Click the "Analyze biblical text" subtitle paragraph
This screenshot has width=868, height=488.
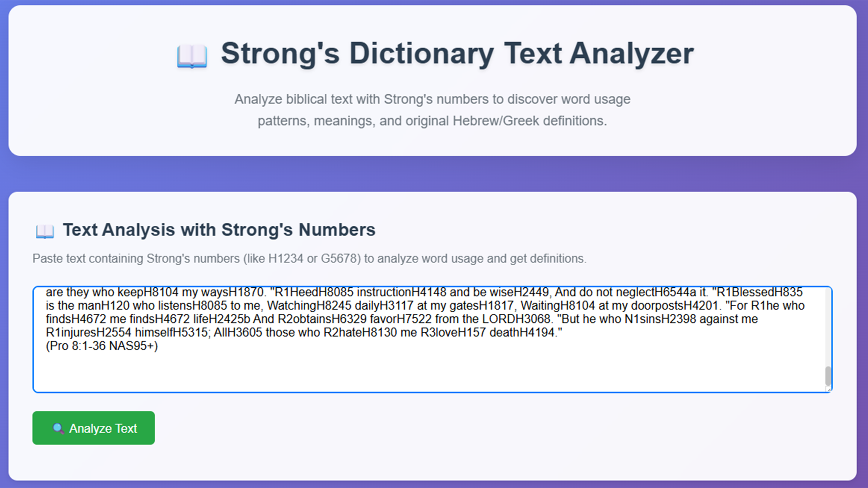tap(432, 110)
